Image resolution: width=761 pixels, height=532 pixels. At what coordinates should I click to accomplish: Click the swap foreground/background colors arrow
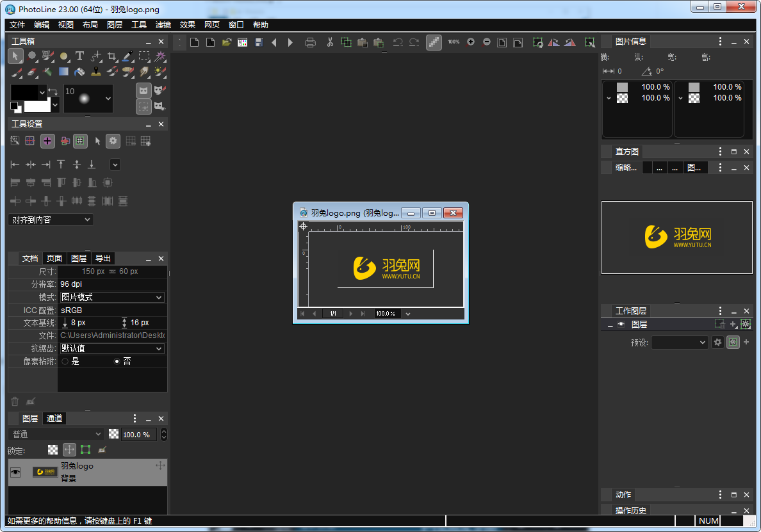click(x=53, y=91)
